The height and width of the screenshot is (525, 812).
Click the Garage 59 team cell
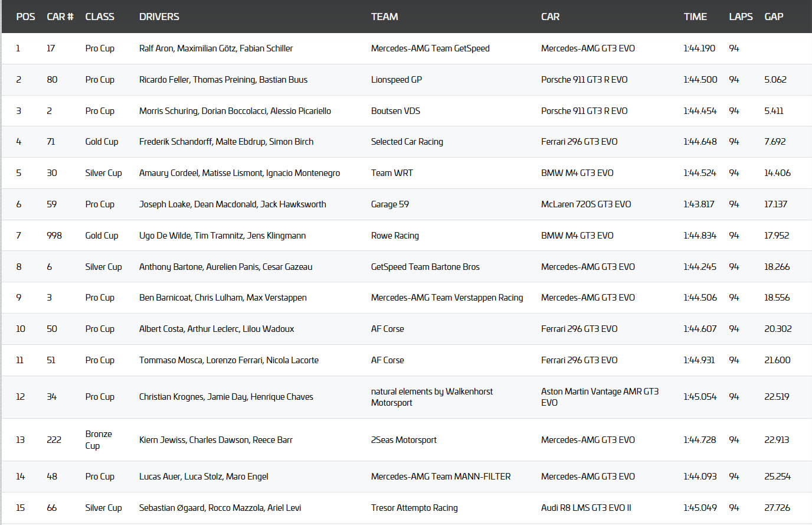[x=390, y=204]
